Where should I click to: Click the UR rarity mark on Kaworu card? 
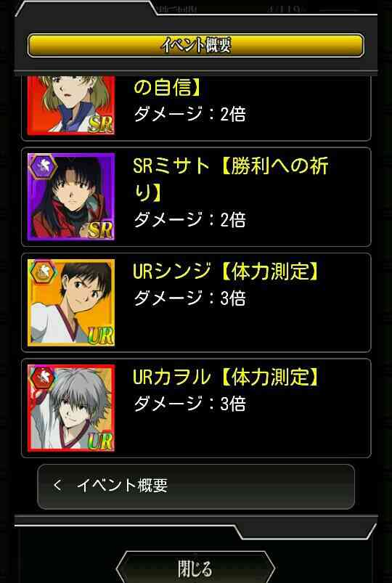pos(100,441)
